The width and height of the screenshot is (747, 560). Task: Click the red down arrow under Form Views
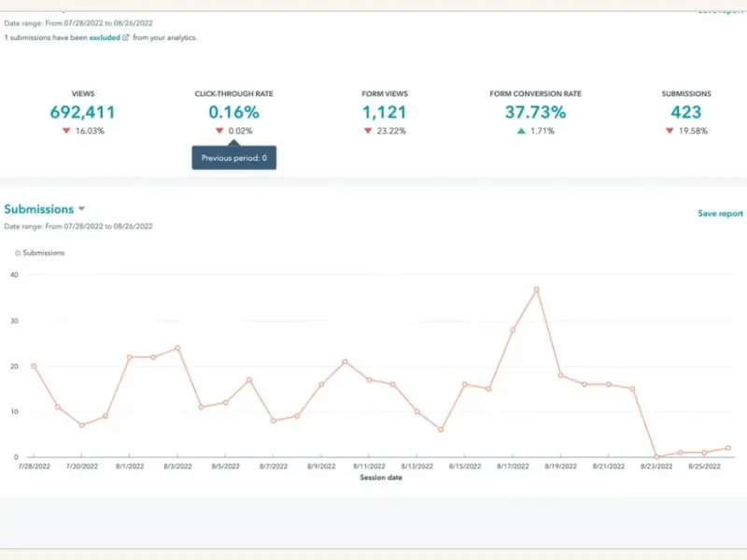368,131
